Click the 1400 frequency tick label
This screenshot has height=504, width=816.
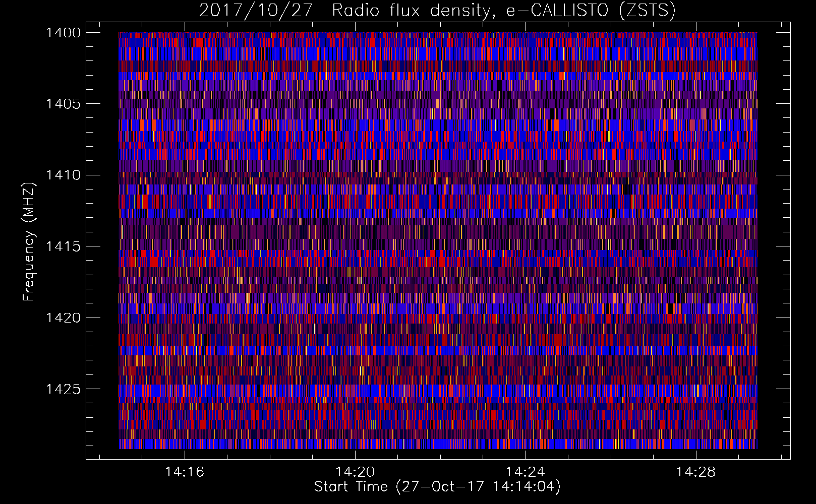click(63, 33)
